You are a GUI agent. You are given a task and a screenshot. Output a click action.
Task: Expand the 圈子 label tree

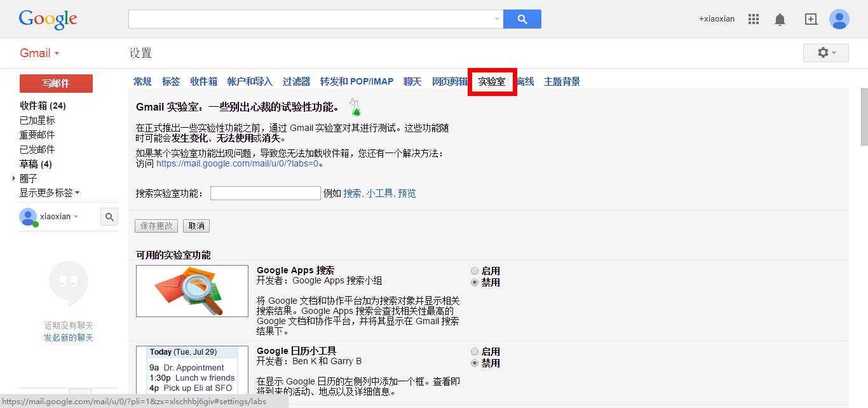(x=14, y=179)
